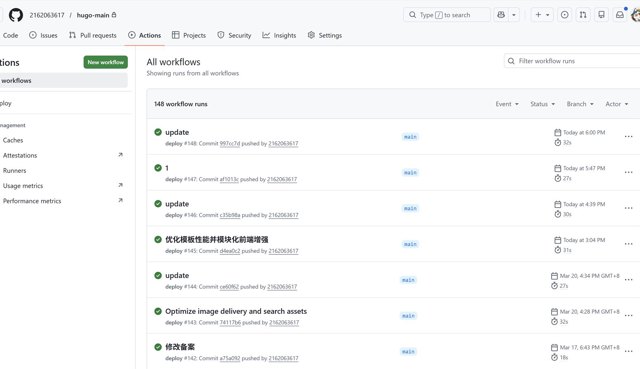Focus the Filter workflow runs field

tap(572, 61)
